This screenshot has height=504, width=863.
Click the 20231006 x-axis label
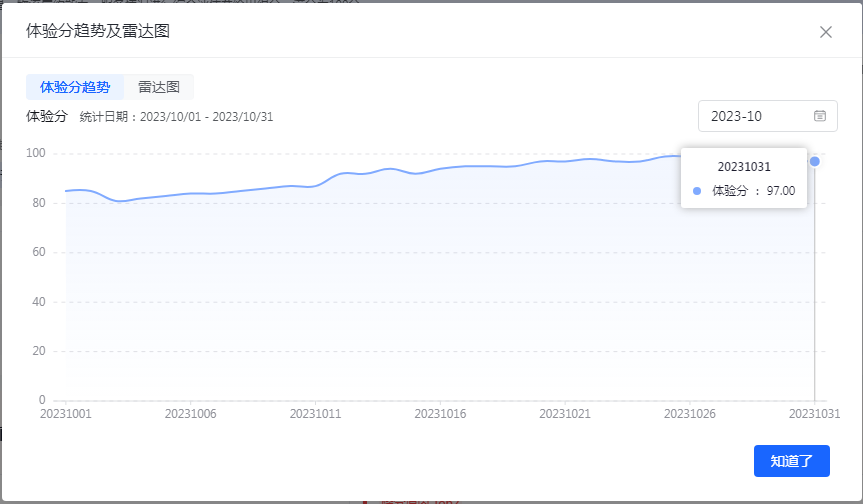click(x=190, y=412)
